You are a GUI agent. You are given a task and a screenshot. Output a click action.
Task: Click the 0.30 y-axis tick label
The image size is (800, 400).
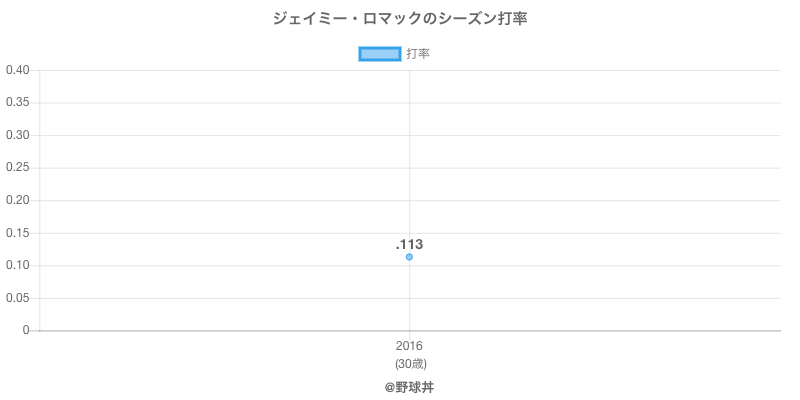[x=18, y=135]
